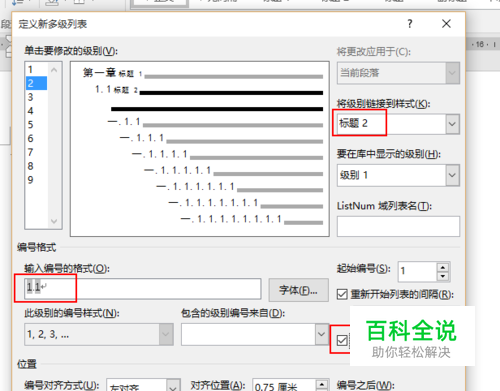
Task: Select level 3 in the level list
Action: pos(36,97)
